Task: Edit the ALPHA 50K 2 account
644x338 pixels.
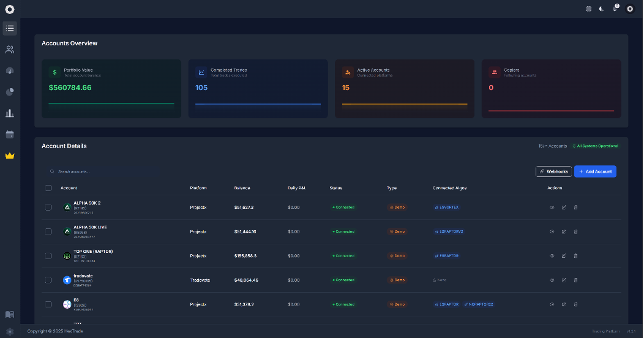Action: (x=564, y=208)
